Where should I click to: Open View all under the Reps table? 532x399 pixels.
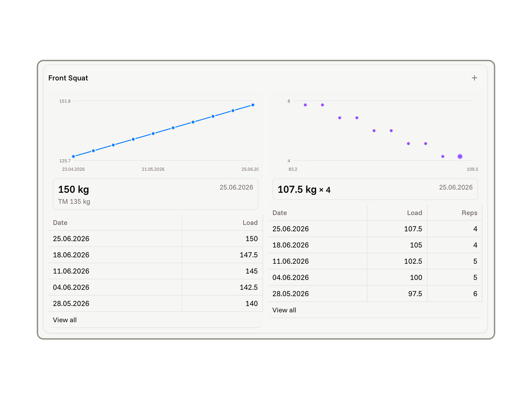click(284, 310)
